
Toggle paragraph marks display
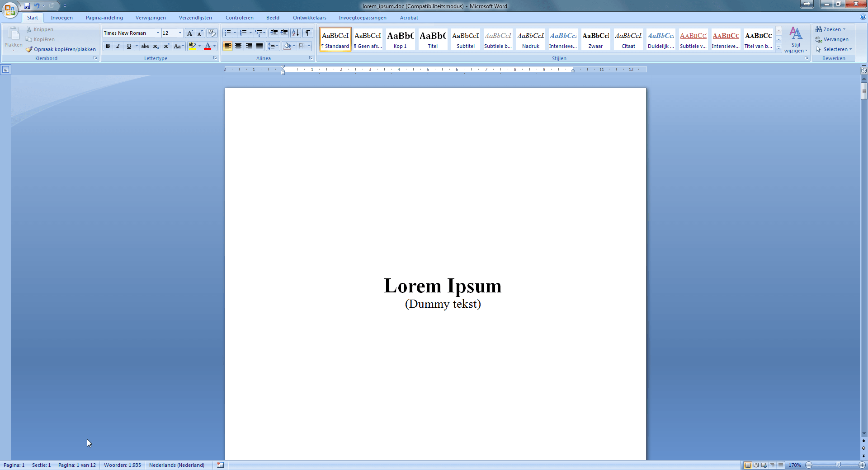308,33
